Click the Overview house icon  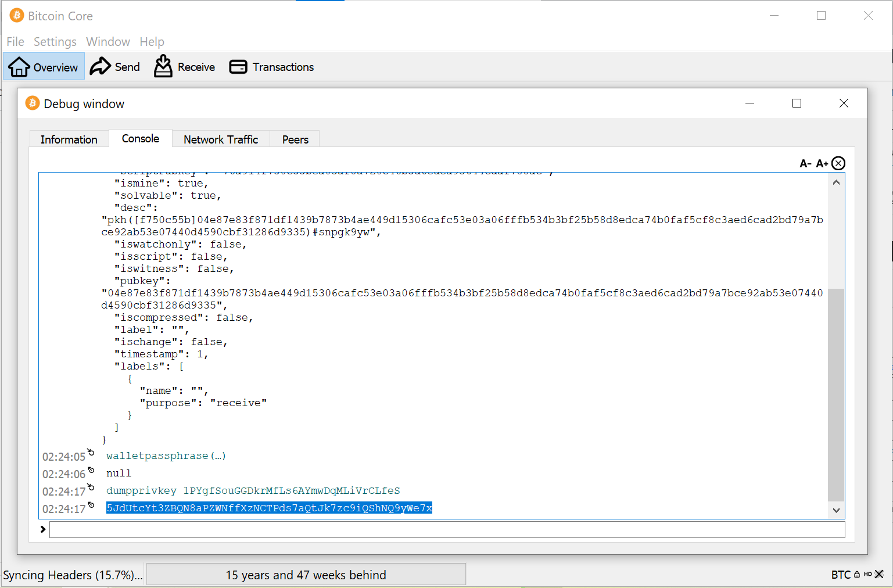point(19,67)
